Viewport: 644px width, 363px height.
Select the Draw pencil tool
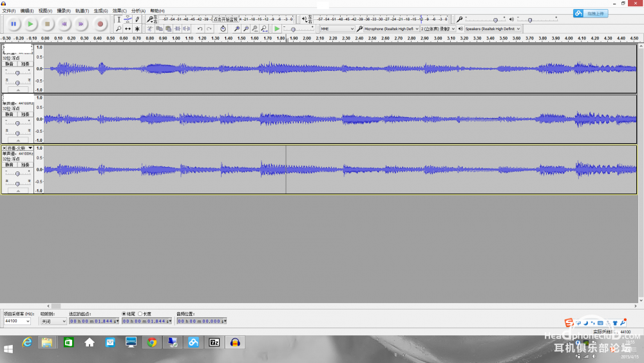coord(137,19)
